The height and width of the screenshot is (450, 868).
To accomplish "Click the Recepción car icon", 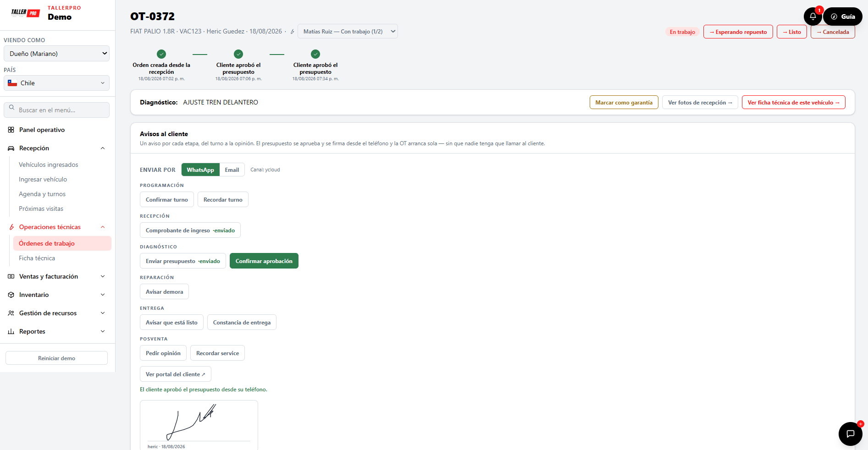I will point(11,148).
